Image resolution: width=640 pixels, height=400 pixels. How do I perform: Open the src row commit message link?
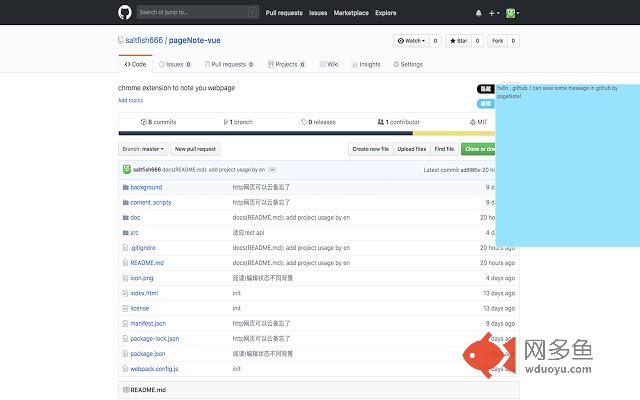tap(248, 233)
